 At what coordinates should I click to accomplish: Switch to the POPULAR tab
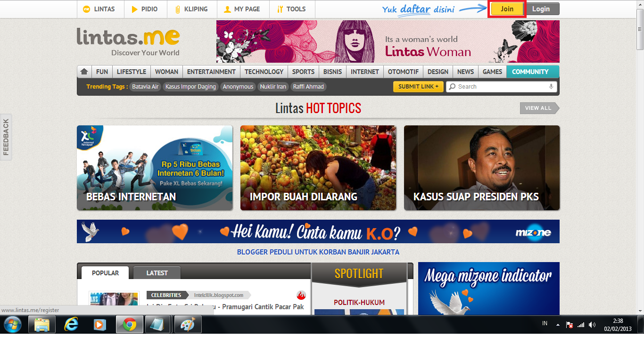click(106, 273)
